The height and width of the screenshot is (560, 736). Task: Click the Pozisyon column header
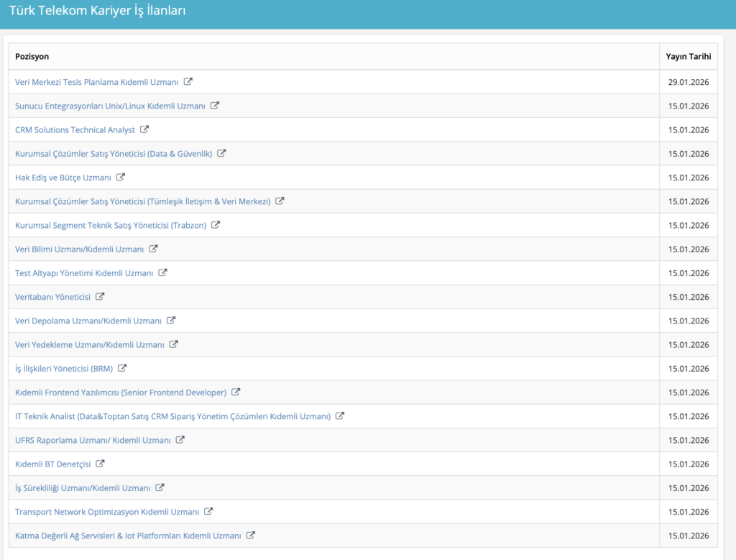click(x=32, y=56)
